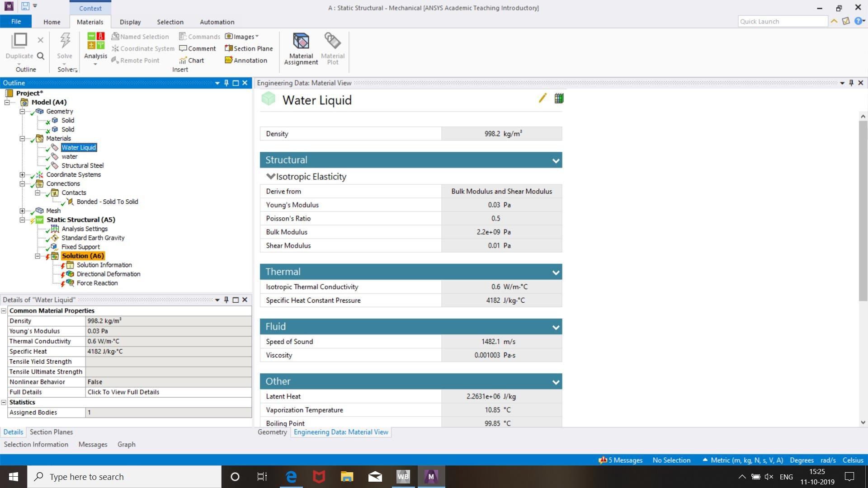Image resolution: width=868 pixels, height=488 pixels.
Task: Open the 5 Messages status indicator
Action: [621, 460]
